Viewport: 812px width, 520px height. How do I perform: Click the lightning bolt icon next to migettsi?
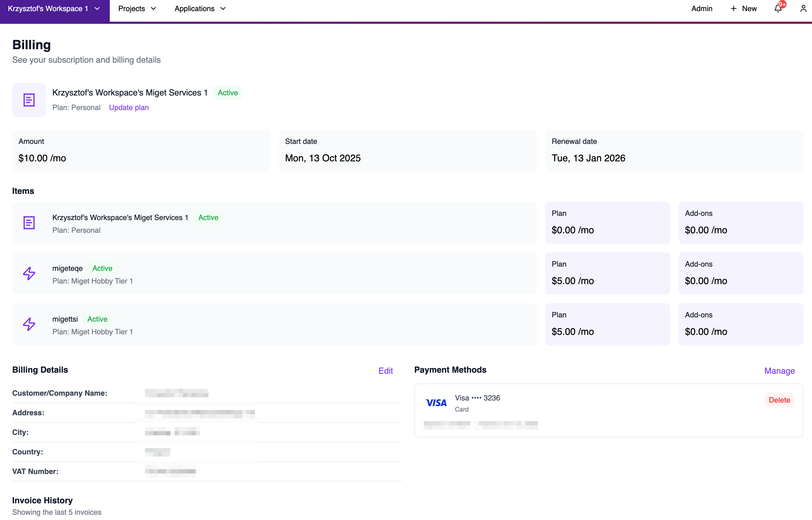(x=29, y=324)
